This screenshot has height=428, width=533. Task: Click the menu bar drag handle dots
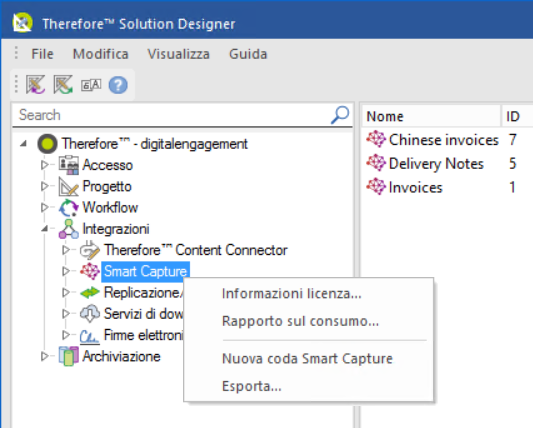[x=16, y=53]
